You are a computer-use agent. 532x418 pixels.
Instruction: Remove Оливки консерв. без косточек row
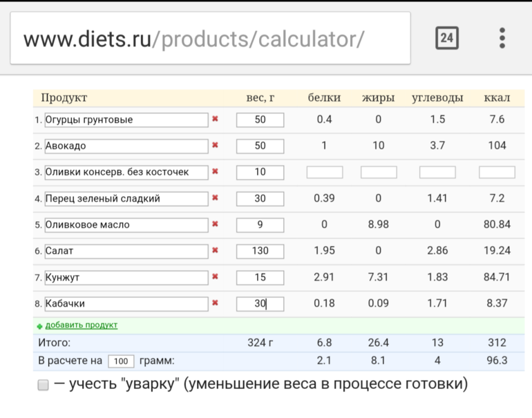click(x=215, y=172)
